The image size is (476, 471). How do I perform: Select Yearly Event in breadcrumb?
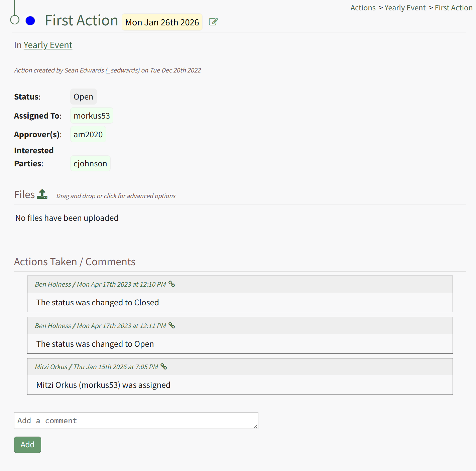405,8
